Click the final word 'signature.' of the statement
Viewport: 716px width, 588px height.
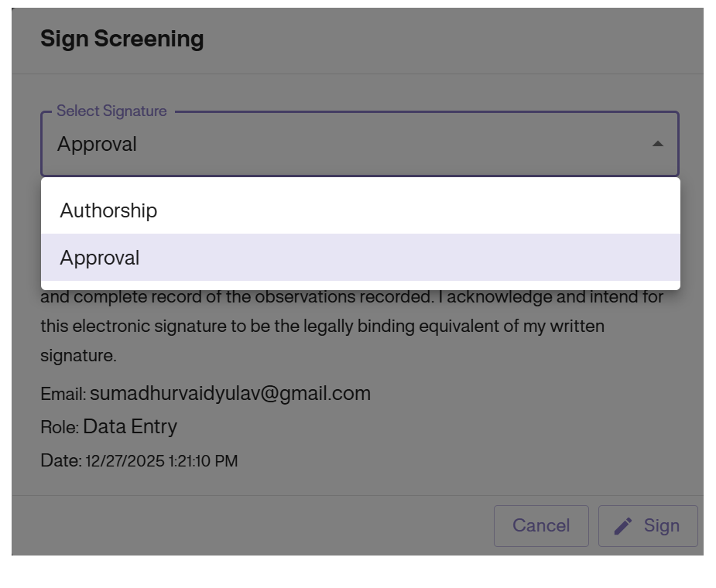pos(78,356)
